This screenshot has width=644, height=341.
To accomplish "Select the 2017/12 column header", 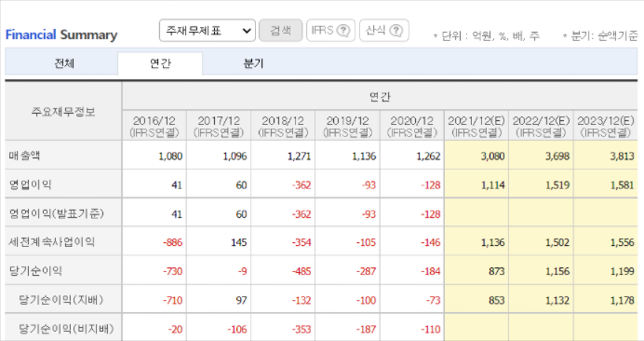I will pos(219,127).
